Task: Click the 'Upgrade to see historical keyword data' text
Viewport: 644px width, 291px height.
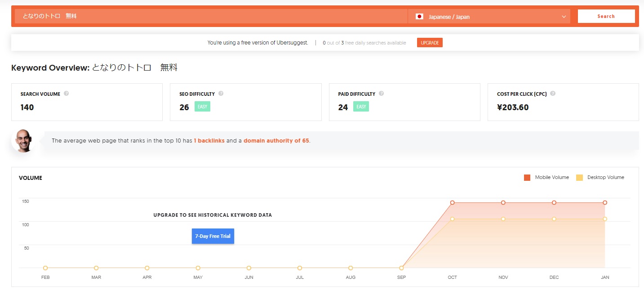Action: (x=213, y=215)
